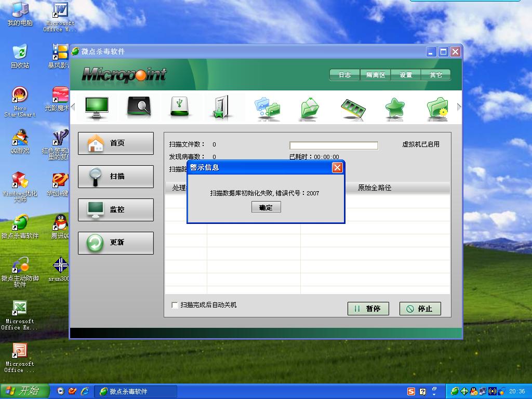Confirm the warning with 确定 button

[x=266, y=207]
